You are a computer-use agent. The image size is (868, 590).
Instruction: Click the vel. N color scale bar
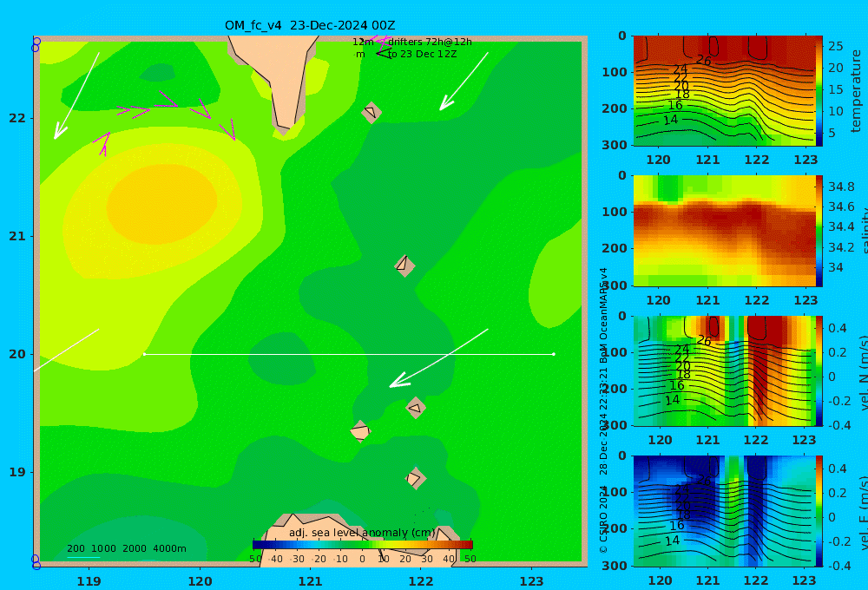click(x=819, y=370)
